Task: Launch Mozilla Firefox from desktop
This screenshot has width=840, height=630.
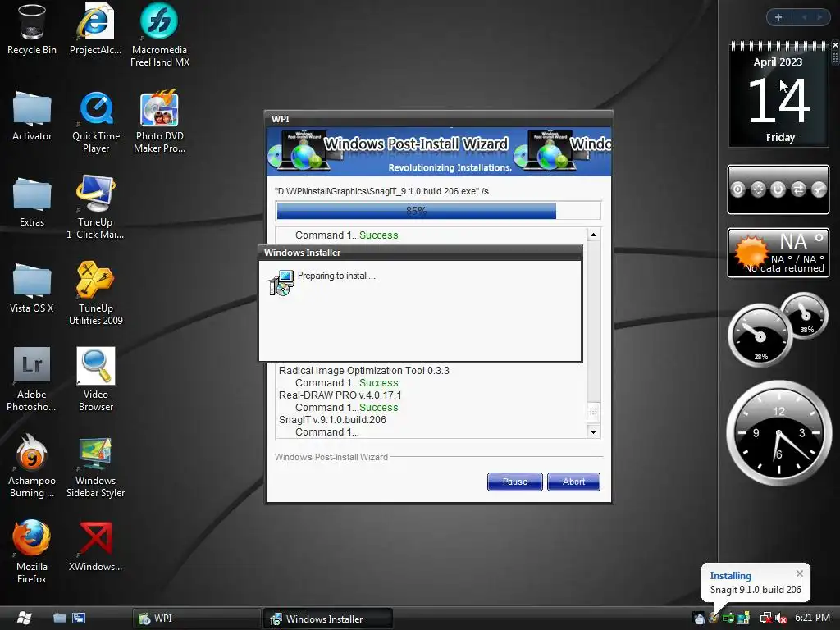Action: (x=32, y=552)
